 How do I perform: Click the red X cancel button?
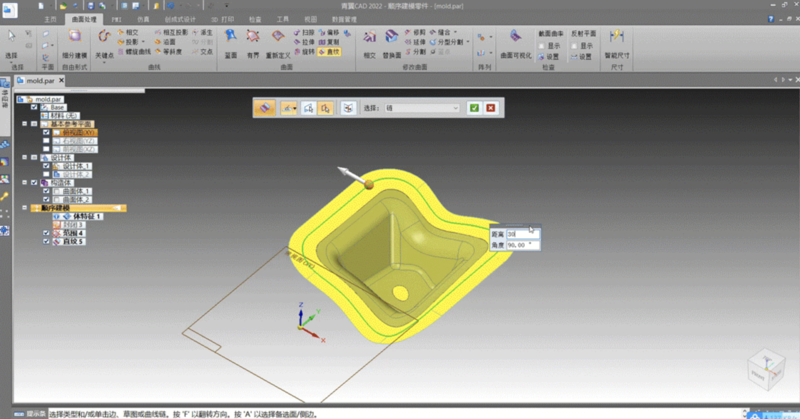click(x=490, y=107)
